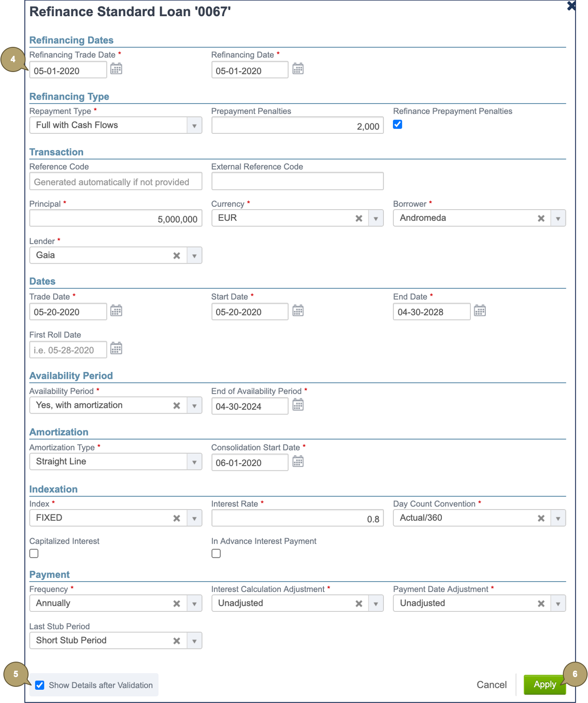Open the Day Count Convention dropdown

pos(558,519)
